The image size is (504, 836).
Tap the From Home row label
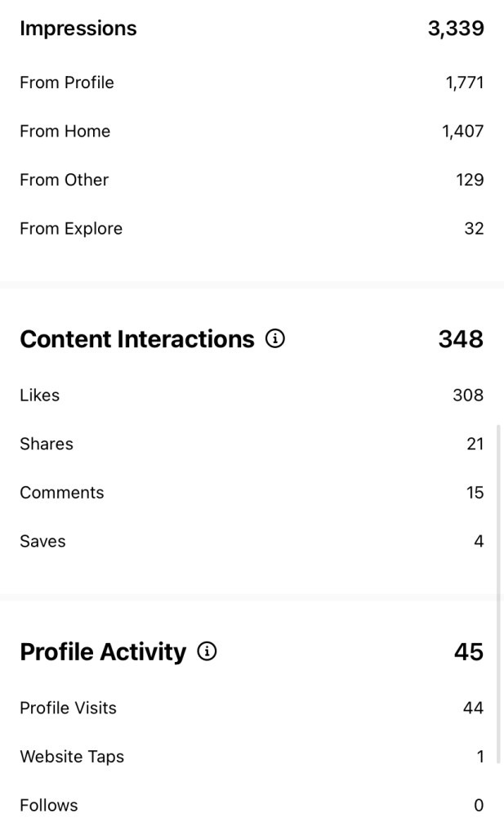pos(65,131)
